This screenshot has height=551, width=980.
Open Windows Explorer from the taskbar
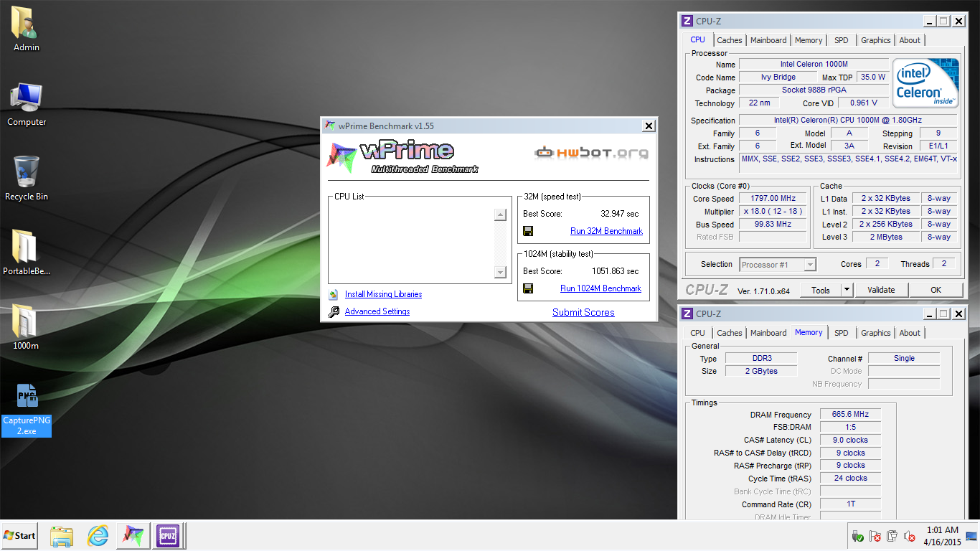coord(62,536)
